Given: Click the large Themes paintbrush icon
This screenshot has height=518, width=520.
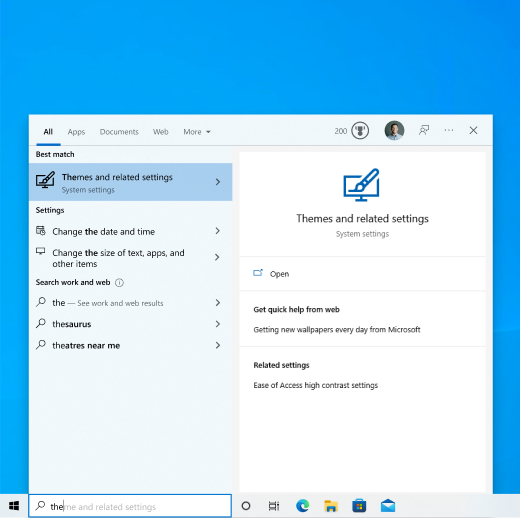Looking at the screenshot, I should pyautogui.click(x=362, y=185).
